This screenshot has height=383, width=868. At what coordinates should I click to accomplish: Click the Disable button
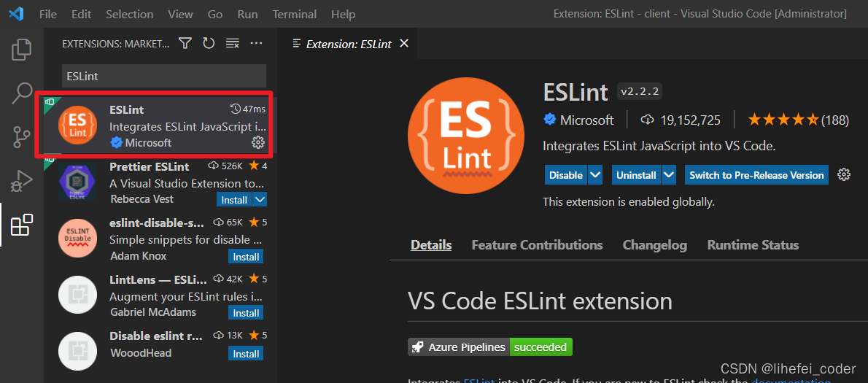pos(566,175)
